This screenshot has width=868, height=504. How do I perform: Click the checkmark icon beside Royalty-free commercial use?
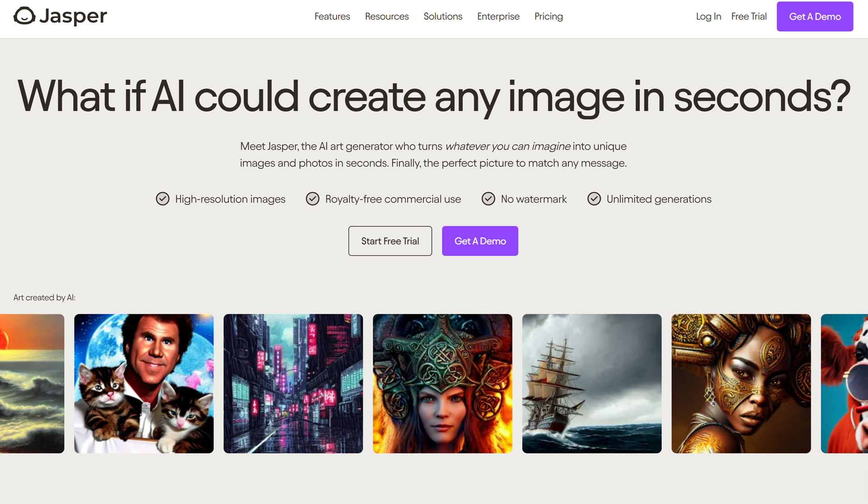tap(313, 199)
